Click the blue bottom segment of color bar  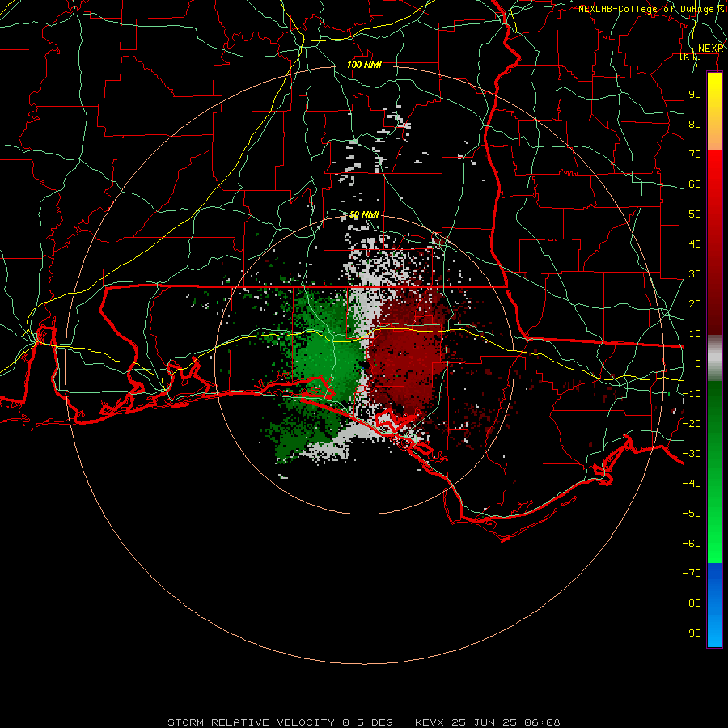click(x=714, y=605)
